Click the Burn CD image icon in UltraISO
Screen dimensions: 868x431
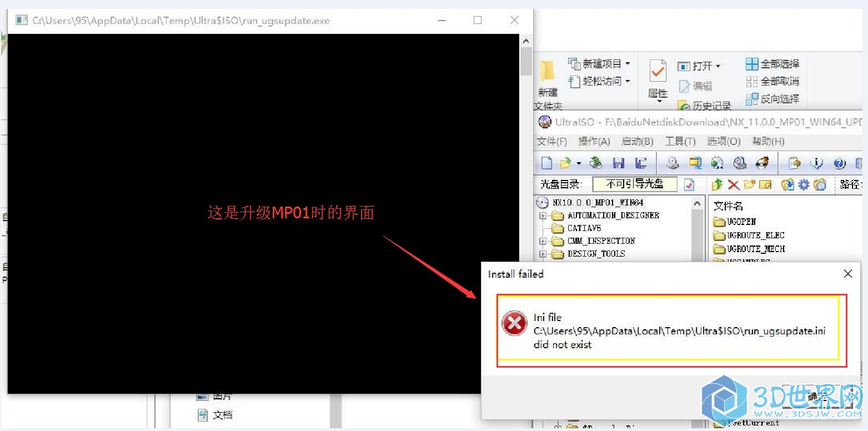coord(762,163)
